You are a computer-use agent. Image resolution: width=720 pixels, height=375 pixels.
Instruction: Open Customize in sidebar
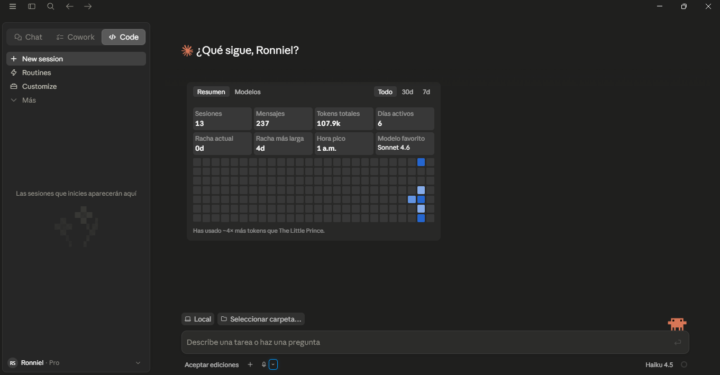pyautogui.click(x=76, y=86)
